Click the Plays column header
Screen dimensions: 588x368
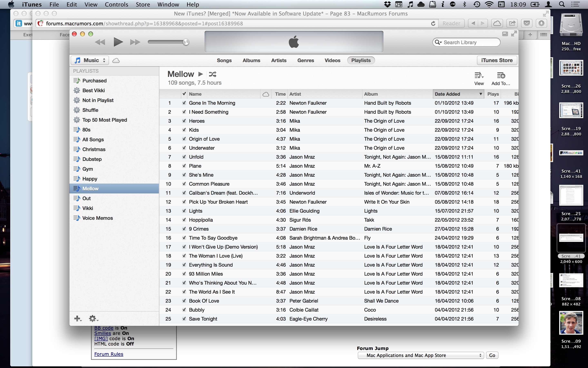(492, 94)
